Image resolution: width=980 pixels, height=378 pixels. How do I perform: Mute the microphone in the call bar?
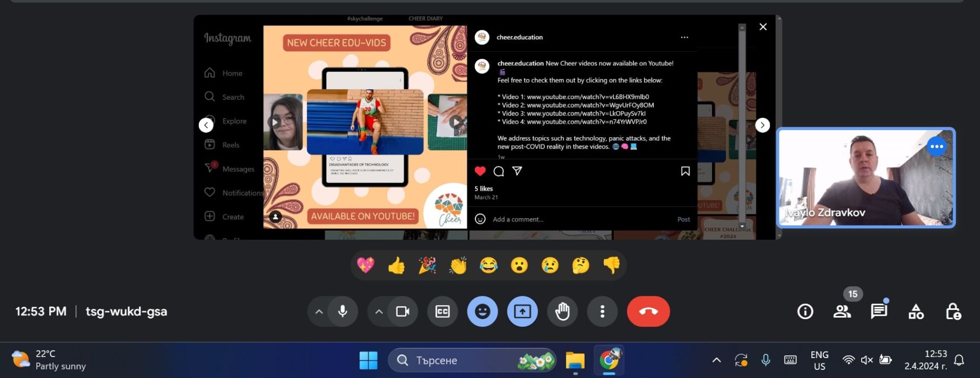(x=343, y=312)
